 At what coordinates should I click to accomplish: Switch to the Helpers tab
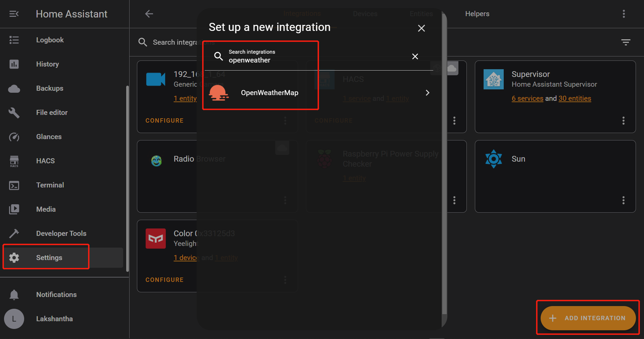coord(477,14)
